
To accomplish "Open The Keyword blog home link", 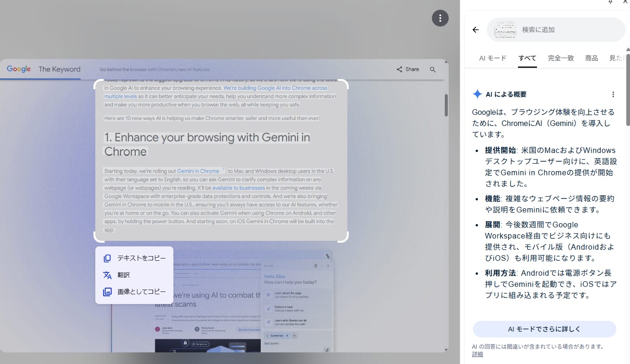I will coord(60,69).
